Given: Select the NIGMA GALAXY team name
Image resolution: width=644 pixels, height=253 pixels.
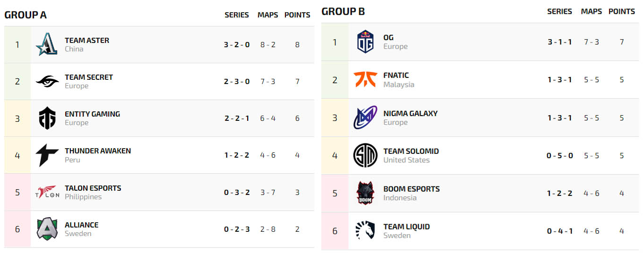Looking at the screenshot, I should point(410,113).
